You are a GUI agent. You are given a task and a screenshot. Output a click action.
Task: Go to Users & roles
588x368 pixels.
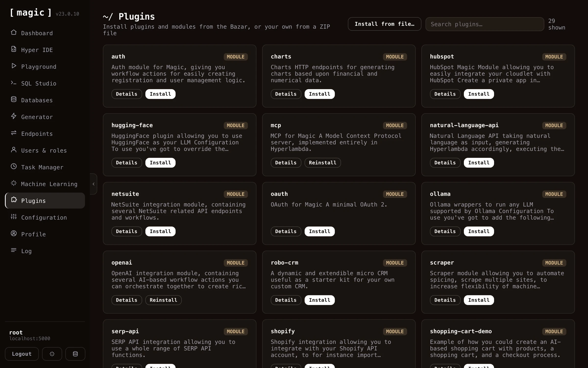[45, 150]
